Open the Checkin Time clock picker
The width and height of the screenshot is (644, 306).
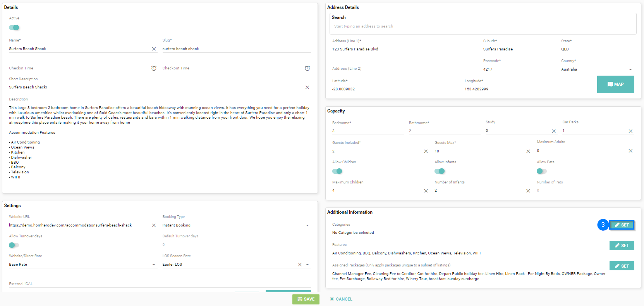pyautogui.click(x=154, y=68)
